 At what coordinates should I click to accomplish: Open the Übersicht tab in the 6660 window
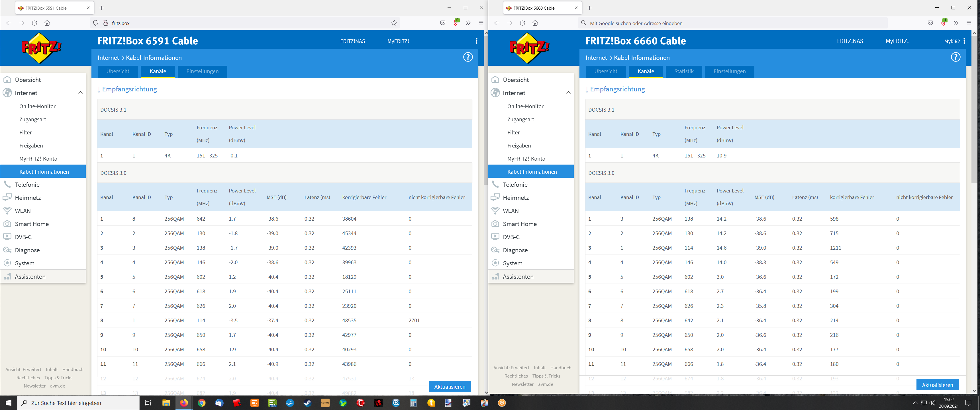tap(606, 71)
